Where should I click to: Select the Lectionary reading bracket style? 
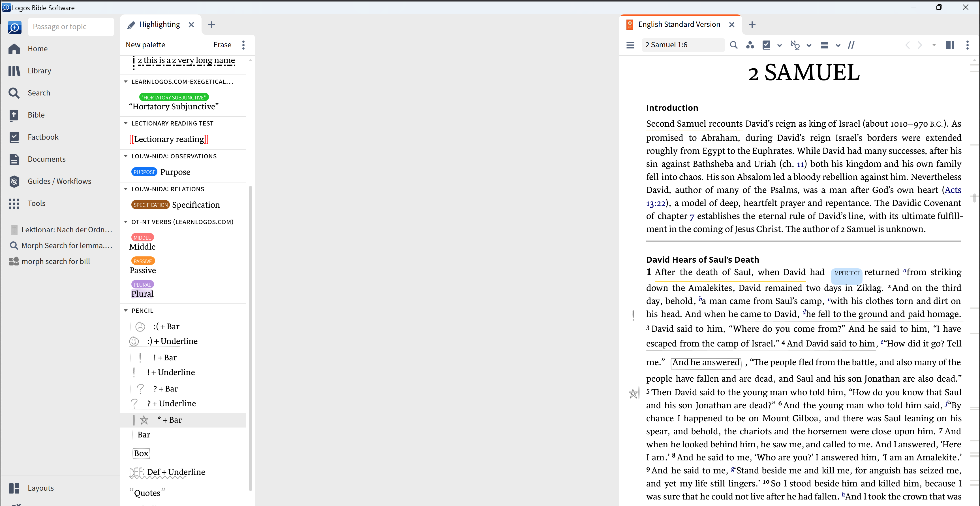coord(169,139)
